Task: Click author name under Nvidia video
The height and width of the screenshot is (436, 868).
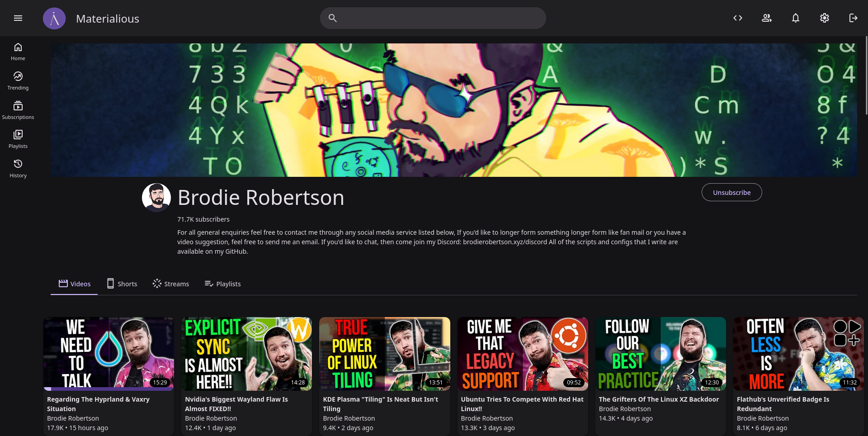Action: (x=211, y=418)
